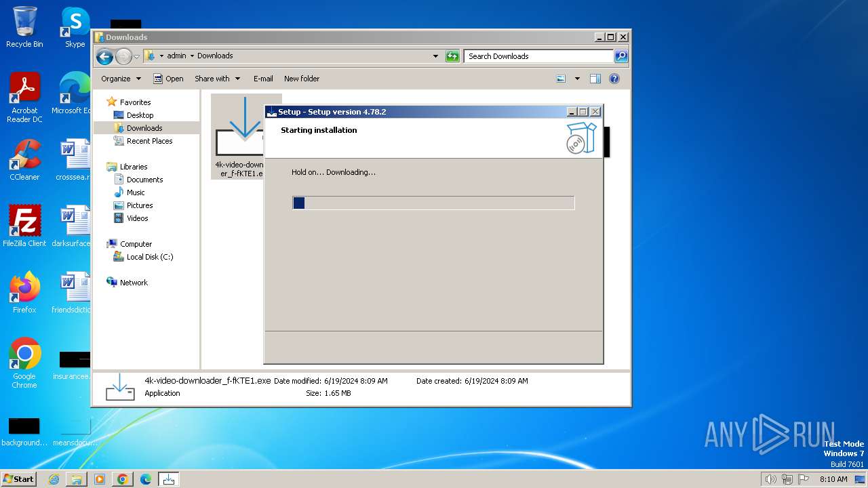Expand the address bar history dropdown
The image size is (868, 488).
[435, 56]
